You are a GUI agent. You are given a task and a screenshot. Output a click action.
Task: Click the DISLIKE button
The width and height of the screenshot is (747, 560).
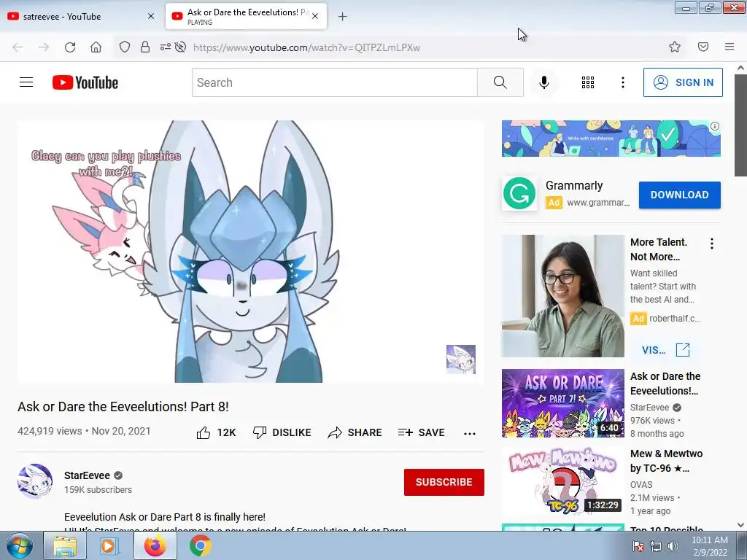(x=282, y=432)
